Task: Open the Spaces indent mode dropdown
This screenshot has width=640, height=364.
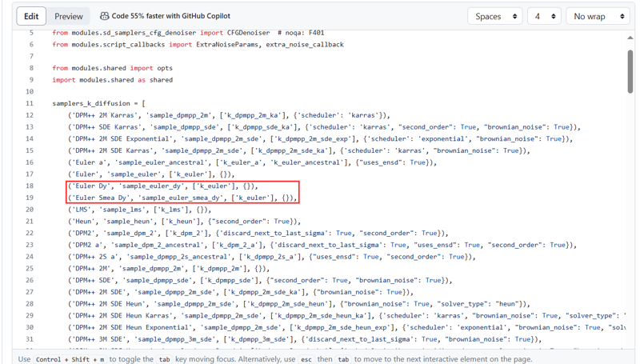Action: (495, 16)
